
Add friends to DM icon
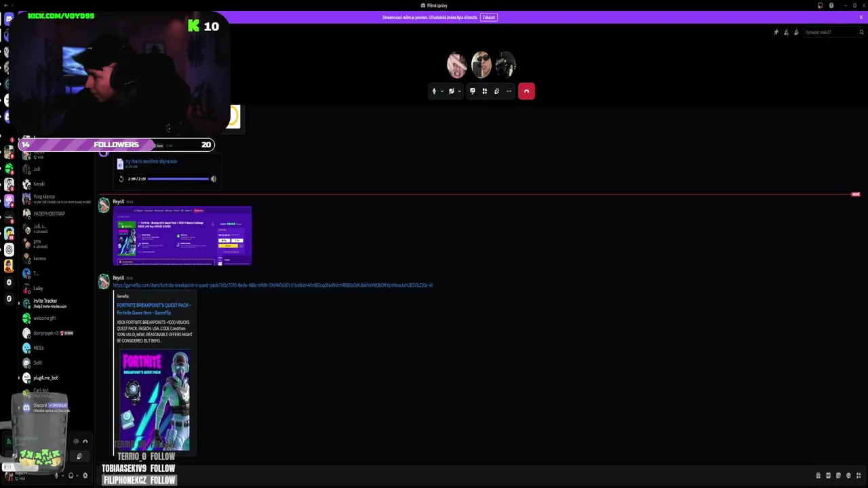786,32
